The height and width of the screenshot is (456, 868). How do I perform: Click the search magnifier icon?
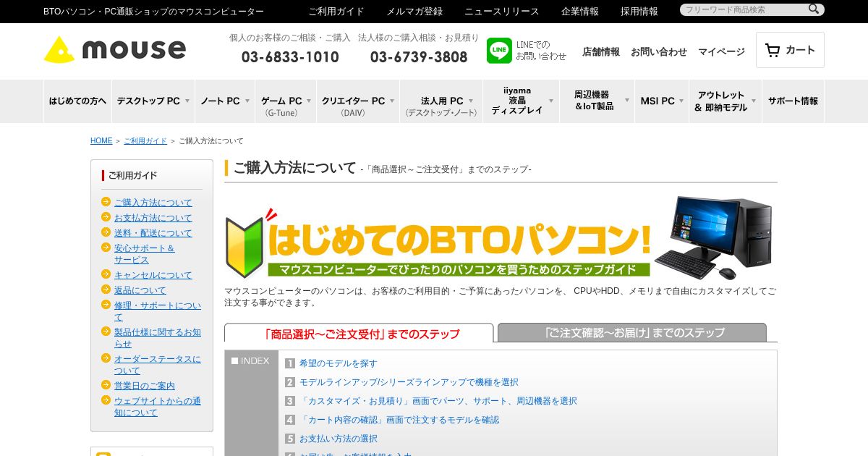click(814, 9)
